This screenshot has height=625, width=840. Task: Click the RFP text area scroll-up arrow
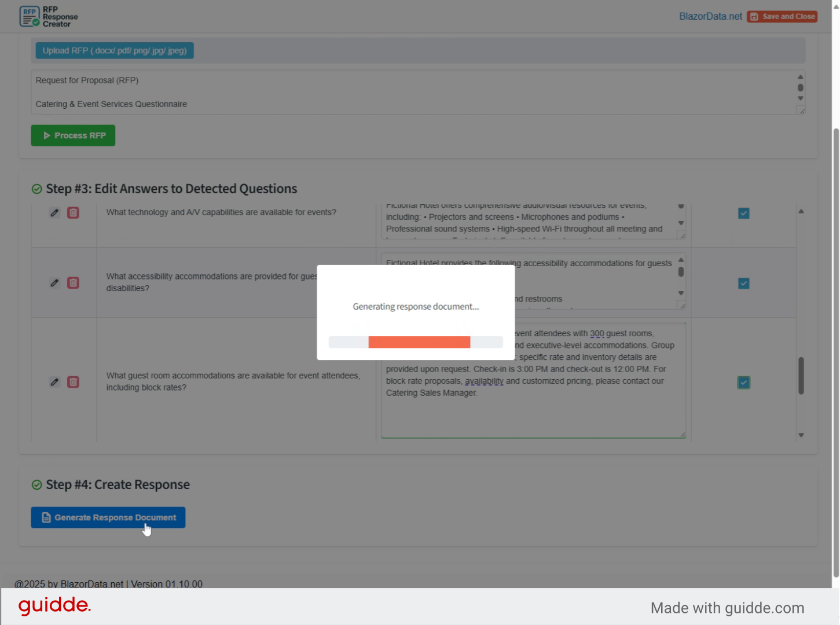coord(801,77)
